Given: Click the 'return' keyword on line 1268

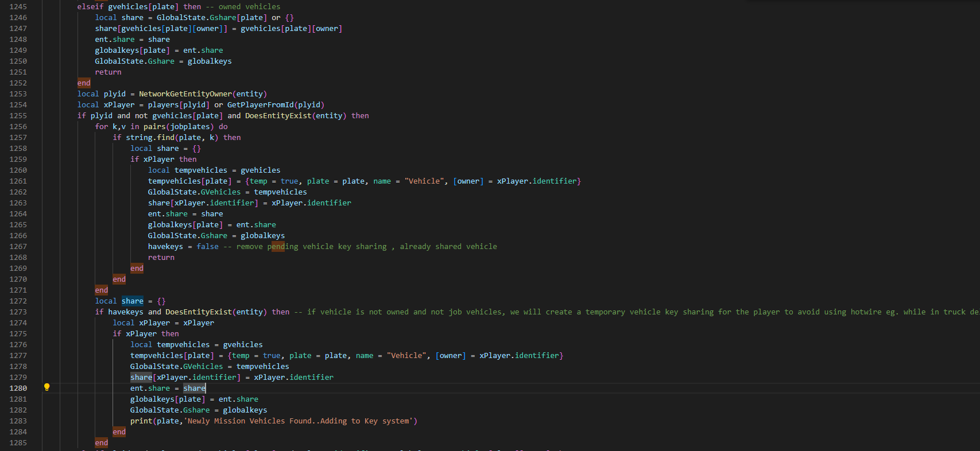Looking at the screenshot, I should (x=161, y=258).
